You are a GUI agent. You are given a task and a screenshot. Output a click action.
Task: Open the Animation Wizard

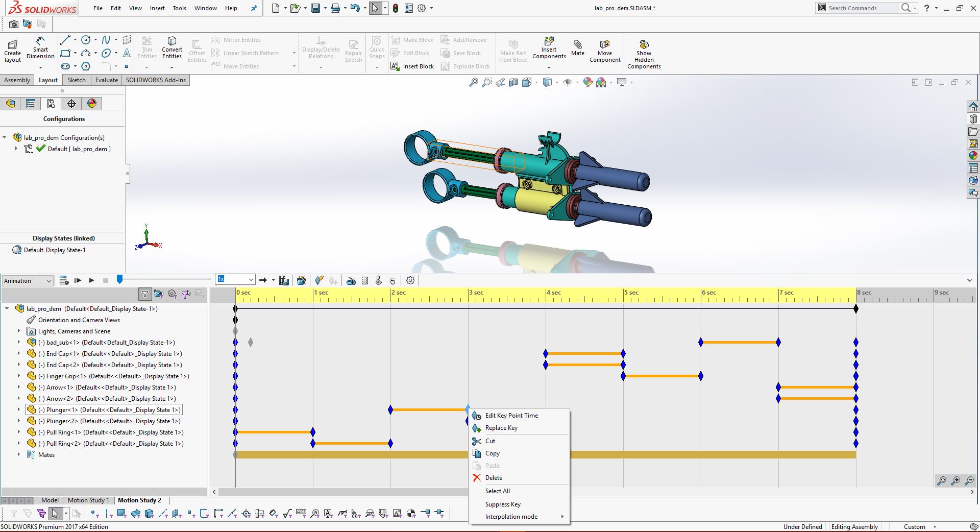[302, 280]
